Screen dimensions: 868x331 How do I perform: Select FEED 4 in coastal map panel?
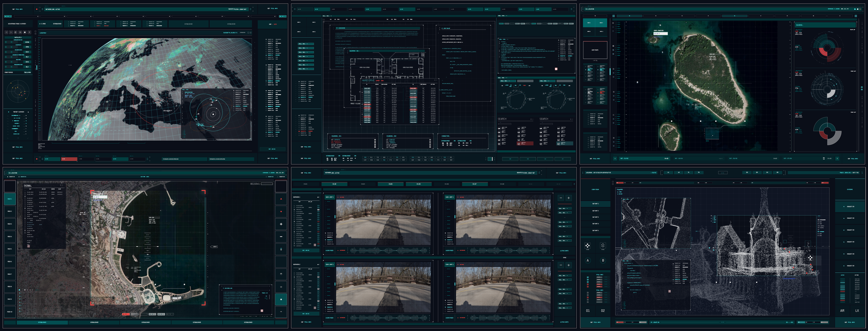[10, 236]
